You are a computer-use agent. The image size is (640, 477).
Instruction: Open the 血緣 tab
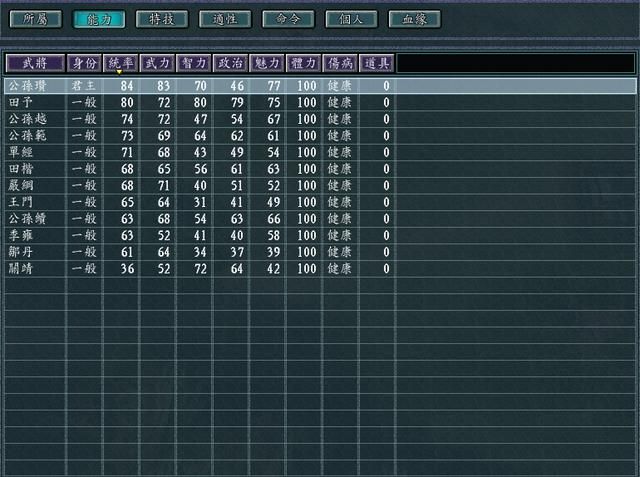(x=414, y=19)
